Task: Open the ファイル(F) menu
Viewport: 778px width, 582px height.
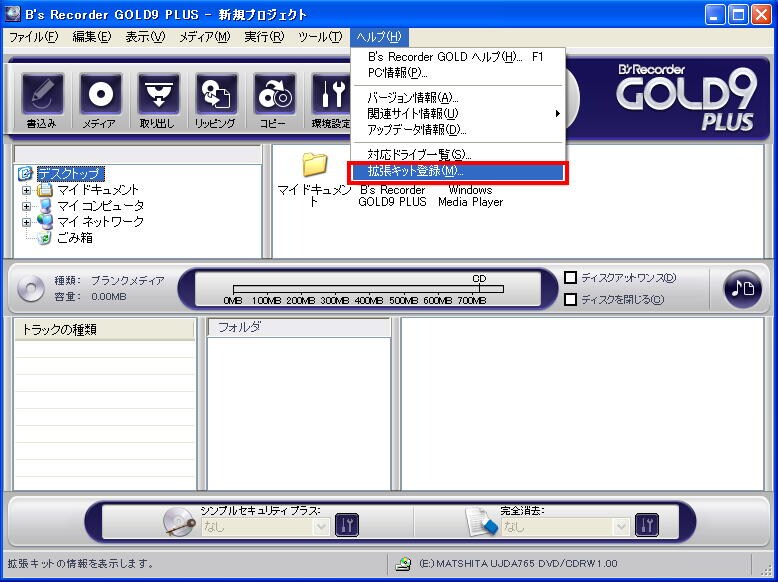Action: [33, 37]
